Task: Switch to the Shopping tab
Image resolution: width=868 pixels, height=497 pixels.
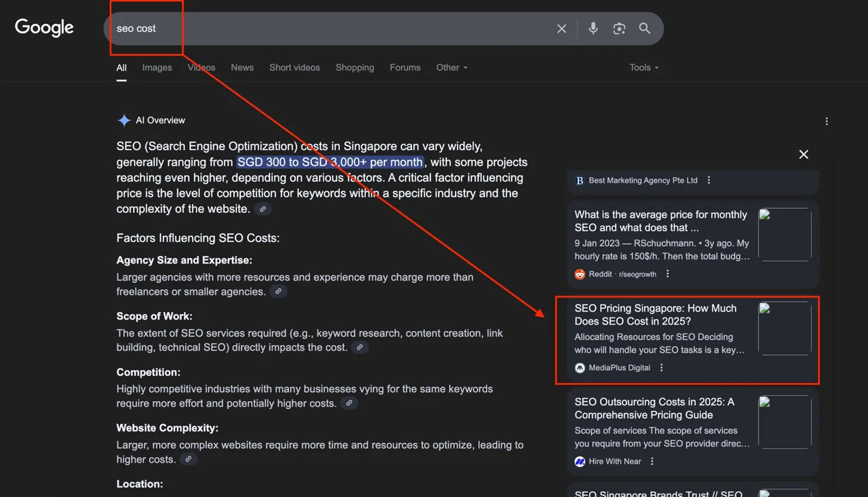Action: 355,67
